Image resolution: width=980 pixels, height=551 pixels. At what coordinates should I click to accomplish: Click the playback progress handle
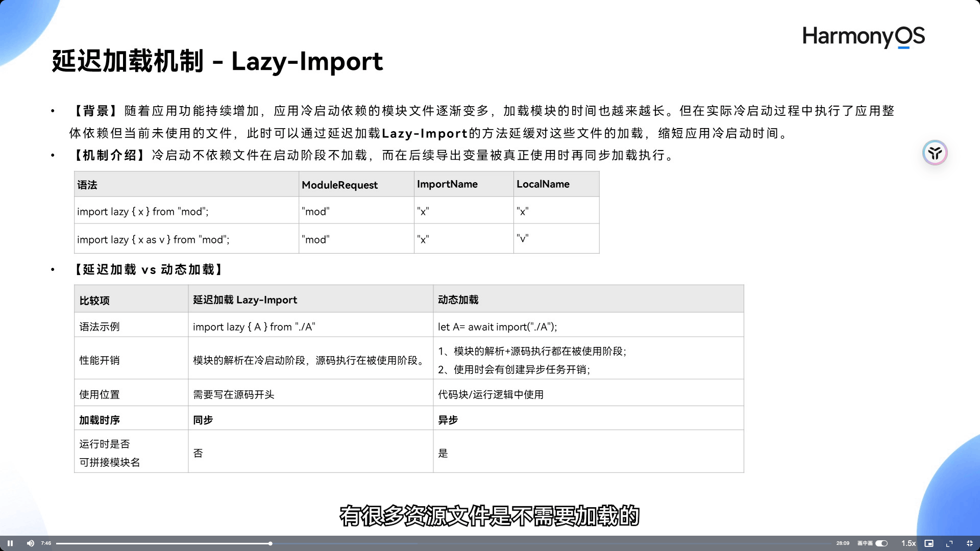tap(271, 543)
